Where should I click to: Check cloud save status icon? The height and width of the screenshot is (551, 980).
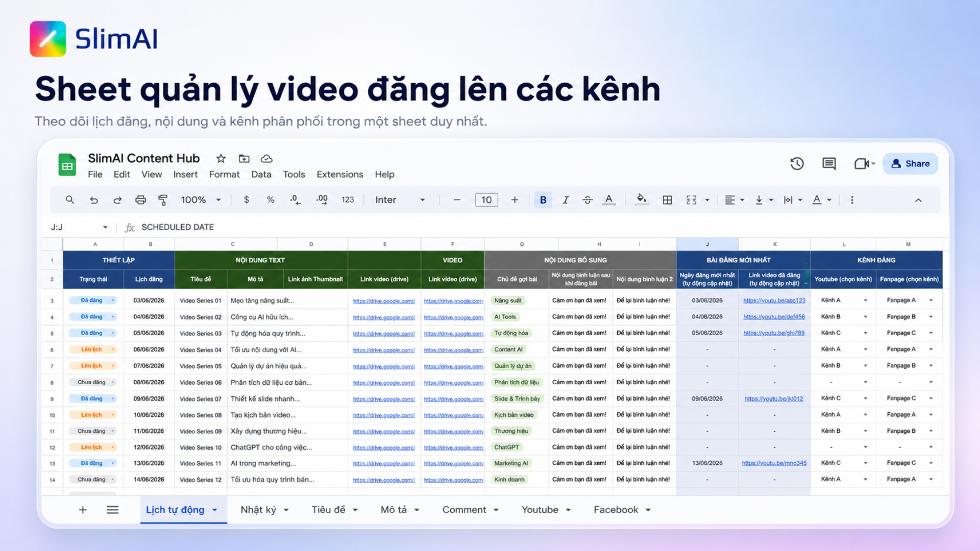click(x=266, y=159)
